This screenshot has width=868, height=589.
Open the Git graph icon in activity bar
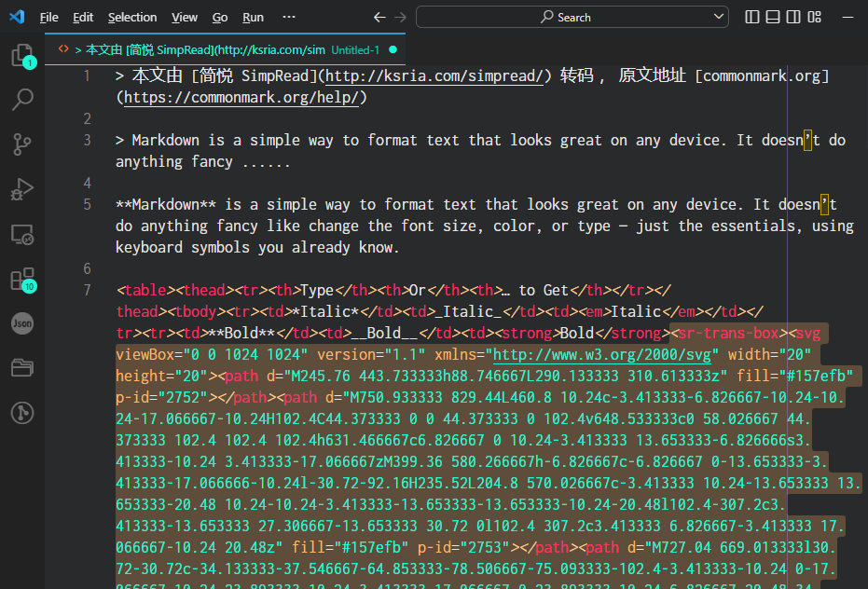(22, 413)
